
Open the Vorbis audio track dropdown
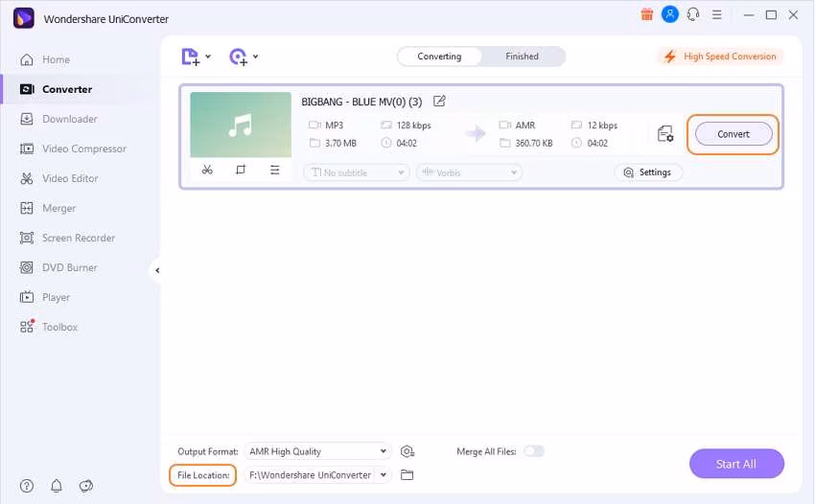click(469, 172)
